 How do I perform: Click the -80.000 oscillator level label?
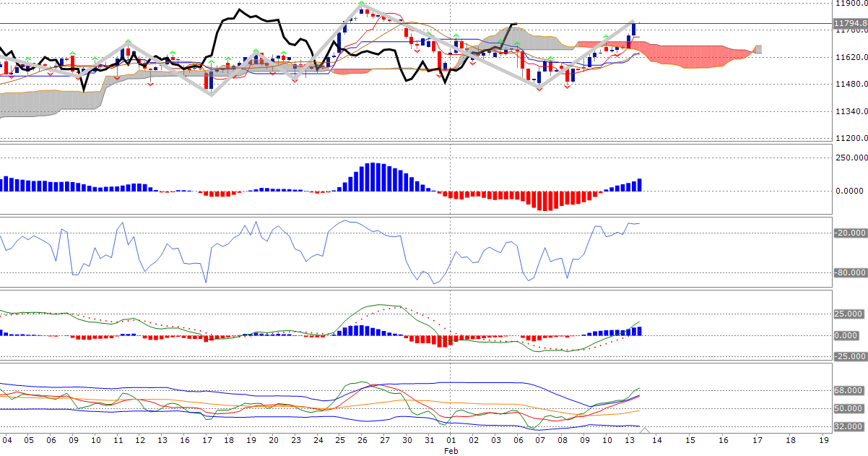849,272
